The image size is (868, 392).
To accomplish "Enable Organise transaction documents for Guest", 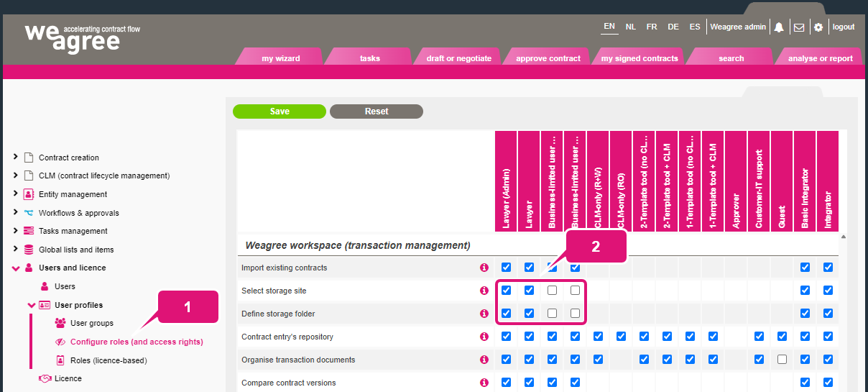I will (782, 360).
